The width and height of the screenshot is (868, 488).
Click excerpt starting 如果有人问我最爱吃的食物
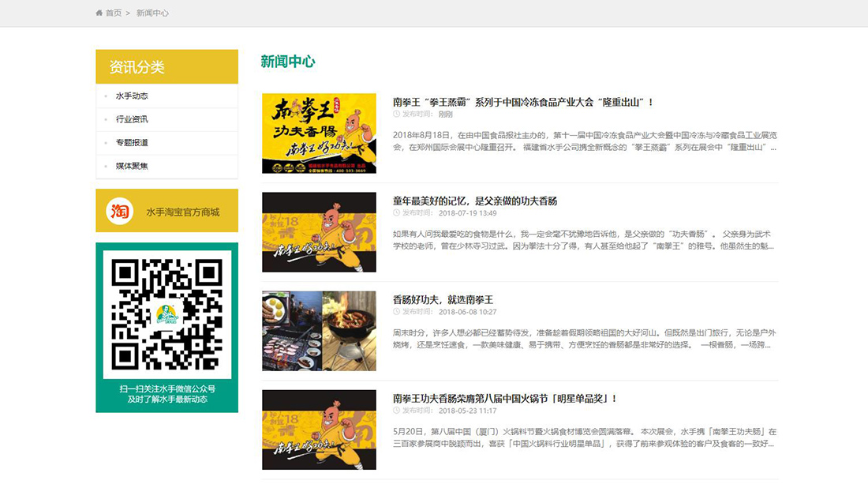point(583,240)
